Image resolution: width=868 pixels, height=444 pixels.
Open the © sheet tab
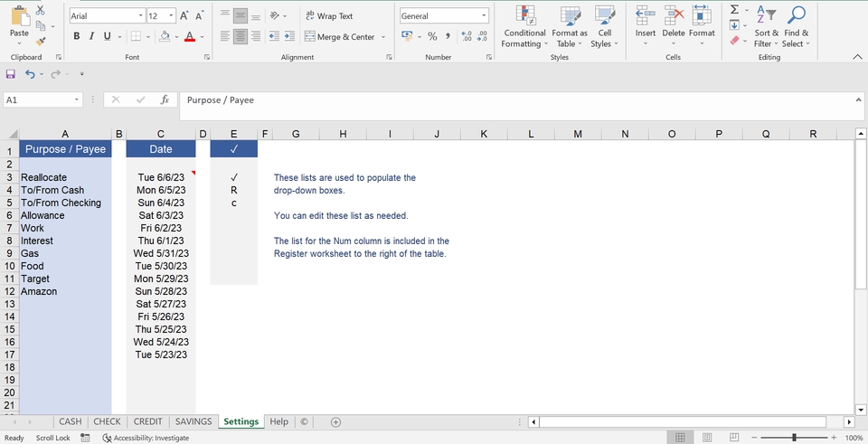click(x=304, y=422)
